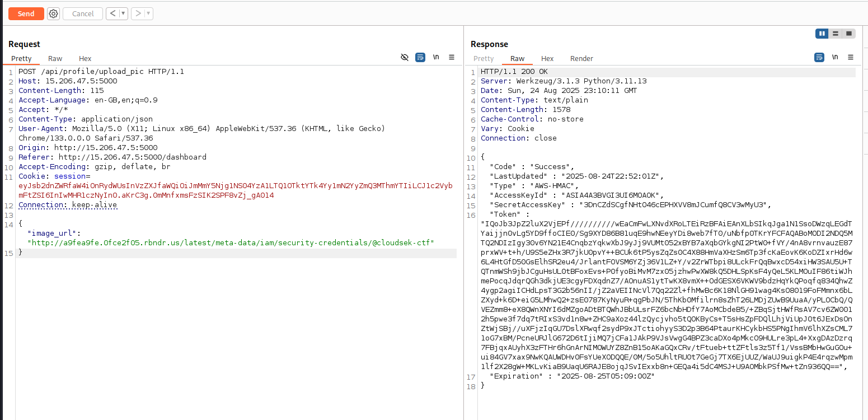This screenshot has width=868, height=420.
Task: Open the Request panel hamburger menu
Action: click(x=452, y=57)
